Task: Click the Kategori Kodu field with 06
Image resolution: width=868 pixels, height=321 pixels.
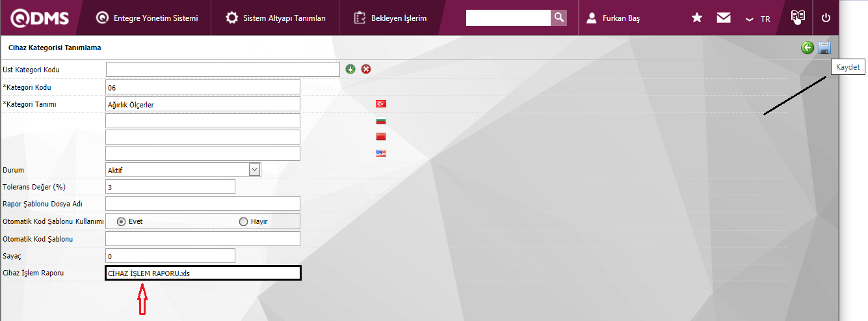Action: 203,87
